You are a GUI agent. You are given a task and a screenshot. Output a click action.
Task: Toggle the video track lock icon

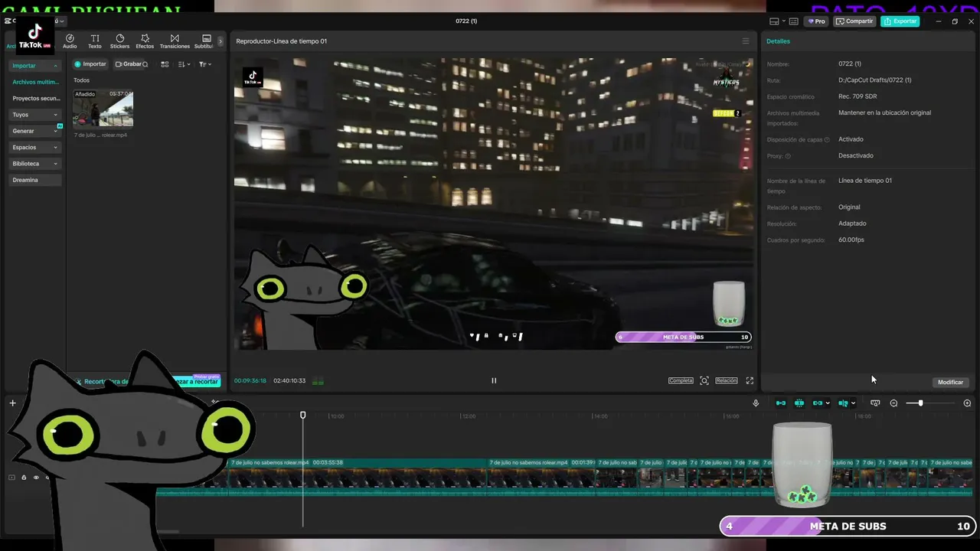tap(24, 478)
